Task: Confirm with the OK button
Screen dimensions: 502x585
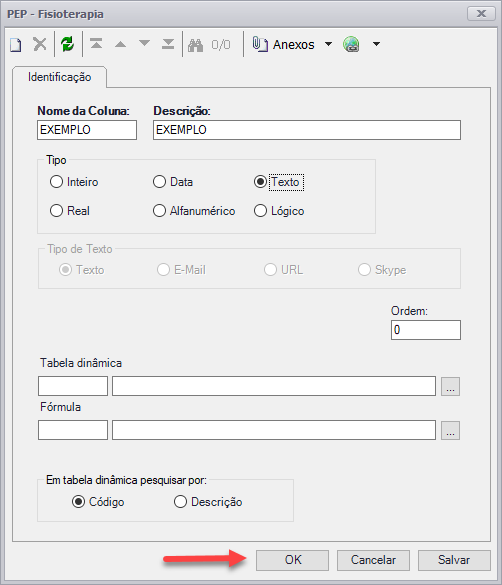Action: [x=292, y=560]
